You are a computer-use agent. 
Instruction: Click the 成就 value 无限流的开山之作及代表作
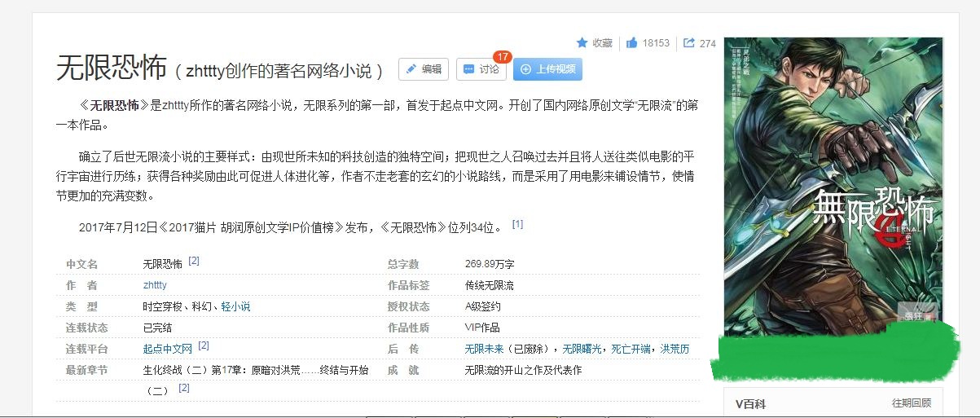click(x=523, y=370)
